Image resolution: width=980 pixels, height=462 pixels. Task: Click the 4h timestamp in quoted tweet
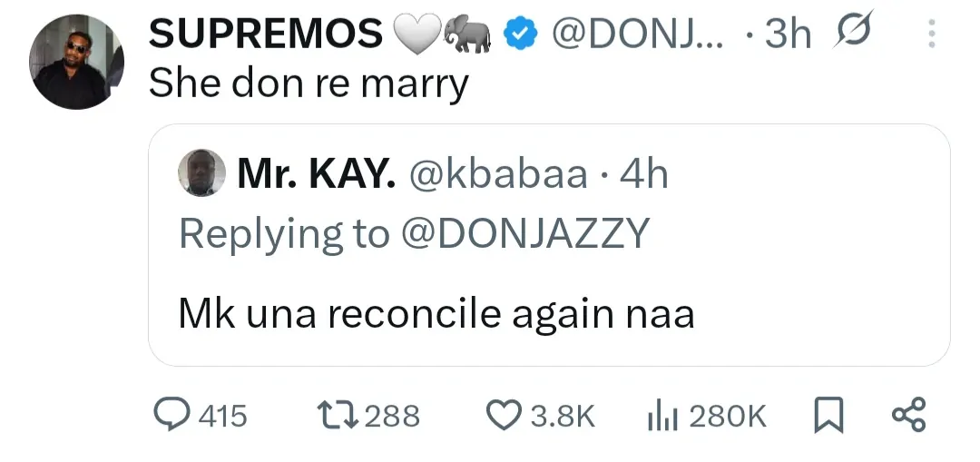pos(643,173)
